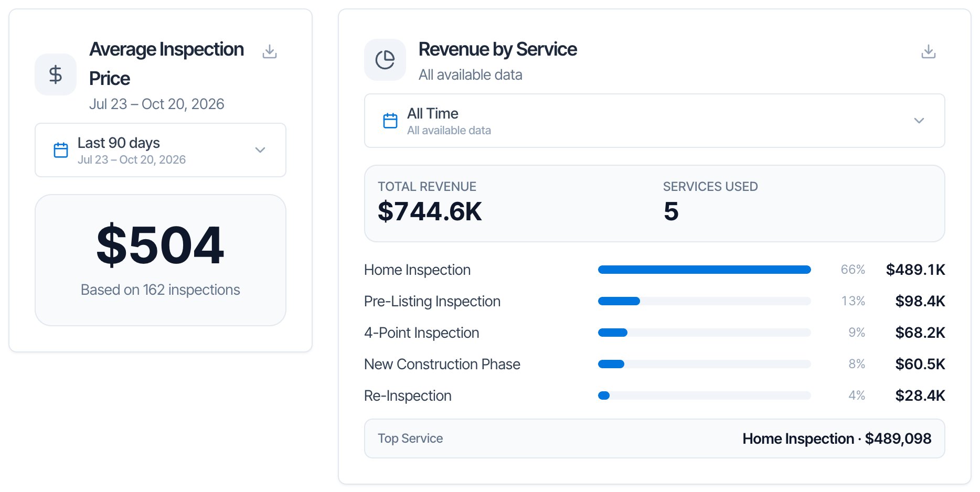Click calendar icon in Last 90 days selector
This screenshot has height=492, width=980.
coord(61,150)
